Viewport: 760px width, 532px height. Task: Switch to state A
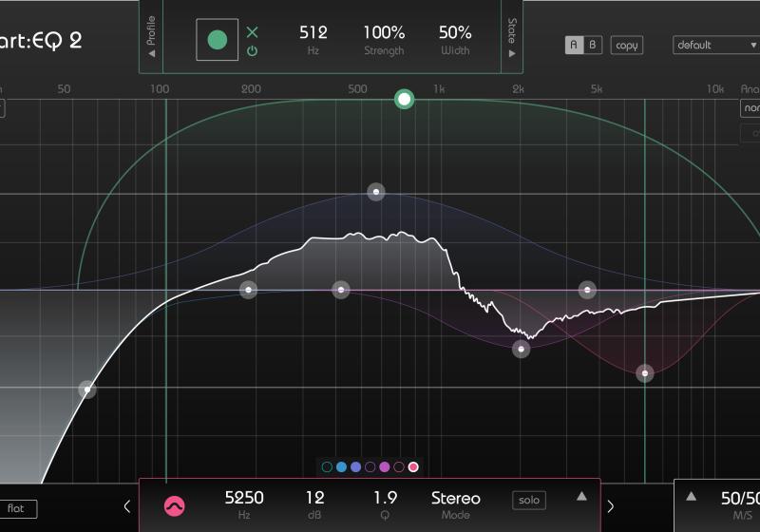(574, 45)
